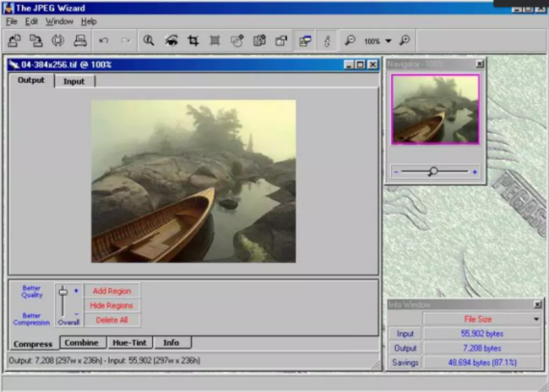Viewport: 549px width, 392px height.
Task: Close the Info Window panel
Action: (x=537, y=304)
